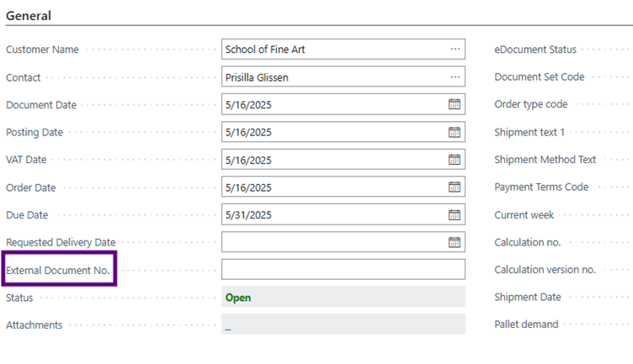Open calendar picker for VAT Date
The height and width of the screenshot is (364, 633).
coord(455,160)
